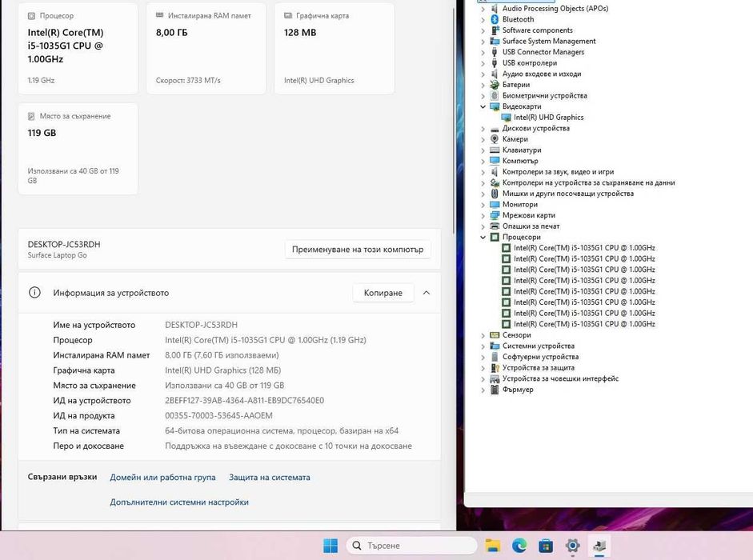Click the Surface Laptop Go model text
Screen dimensions: 753x560
(57, 255)
